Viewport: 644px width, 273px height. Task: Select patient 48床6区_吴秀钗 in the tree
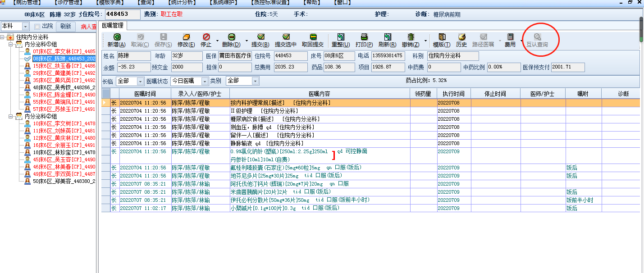click(x=64, y=87)
